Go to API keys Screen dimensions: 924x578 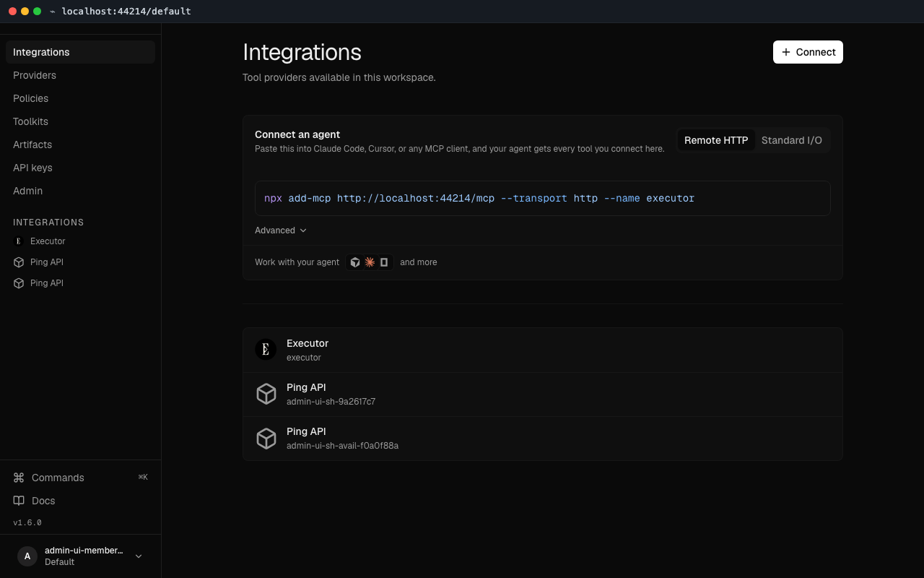coord(80,168)
